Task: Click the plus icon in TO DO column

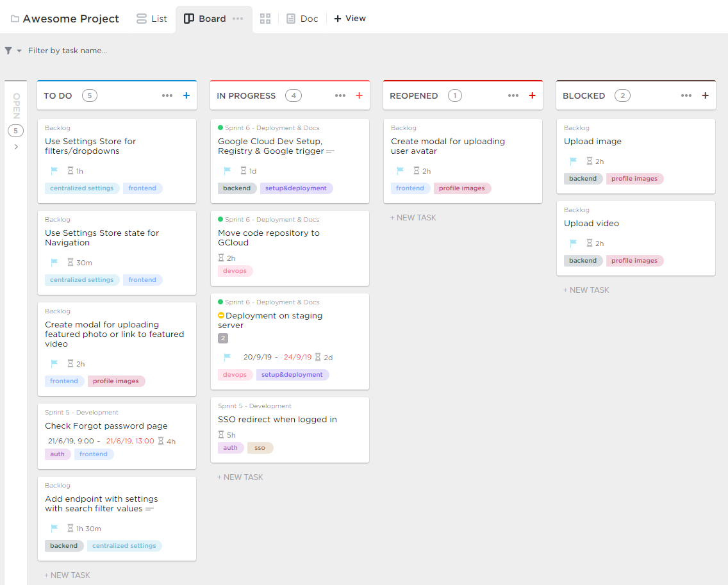Action: point(186,95)
